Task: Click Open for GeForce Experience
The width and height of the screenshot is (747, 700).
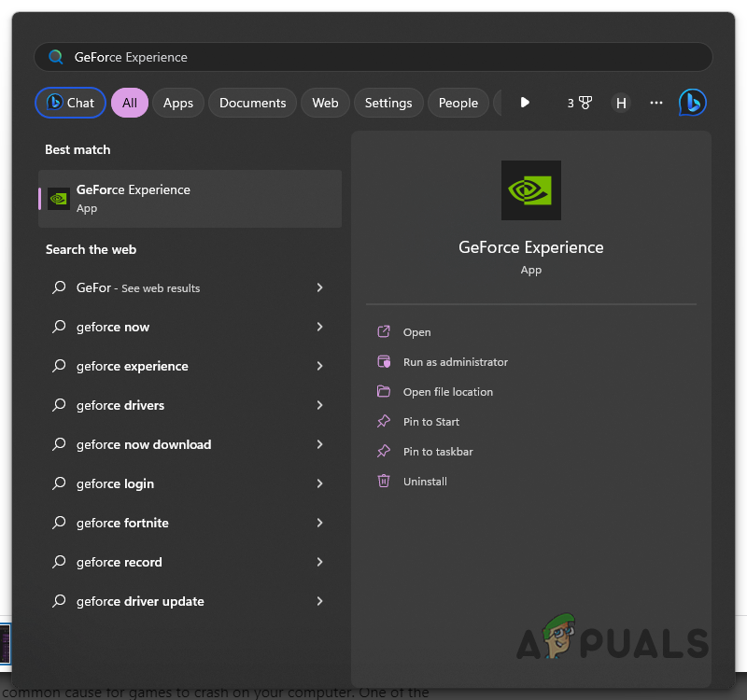Action: point(416,332)
